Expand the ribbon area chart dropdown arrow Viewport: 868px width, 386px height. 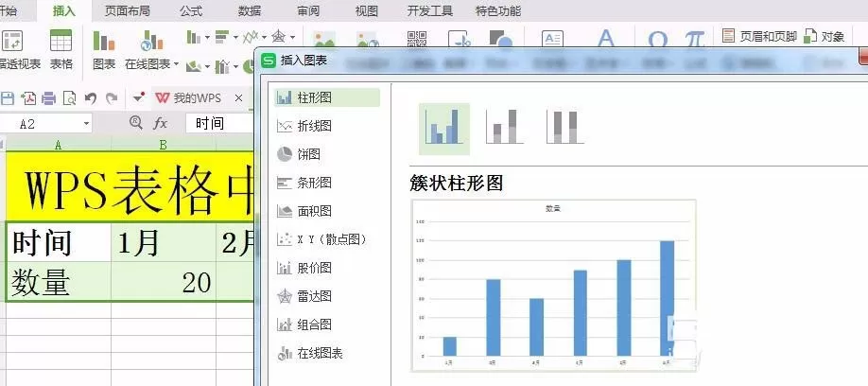[207, 66]
